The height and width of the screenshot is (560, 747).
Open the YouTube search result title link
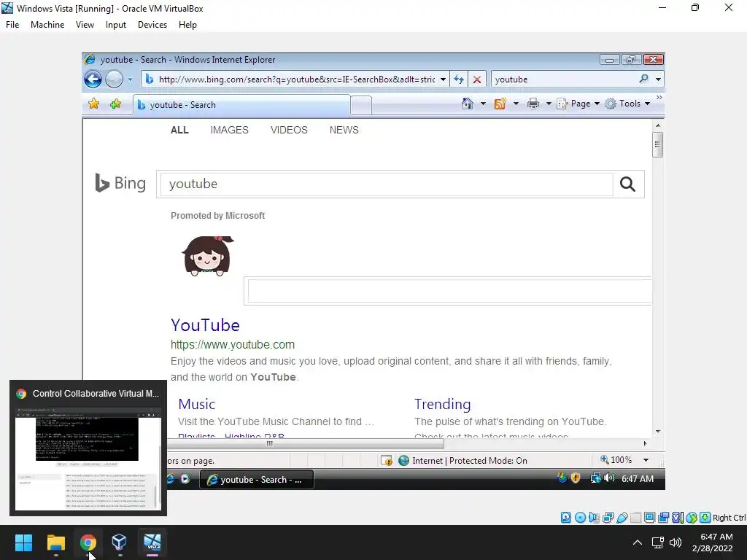click(x=205, y=325)
